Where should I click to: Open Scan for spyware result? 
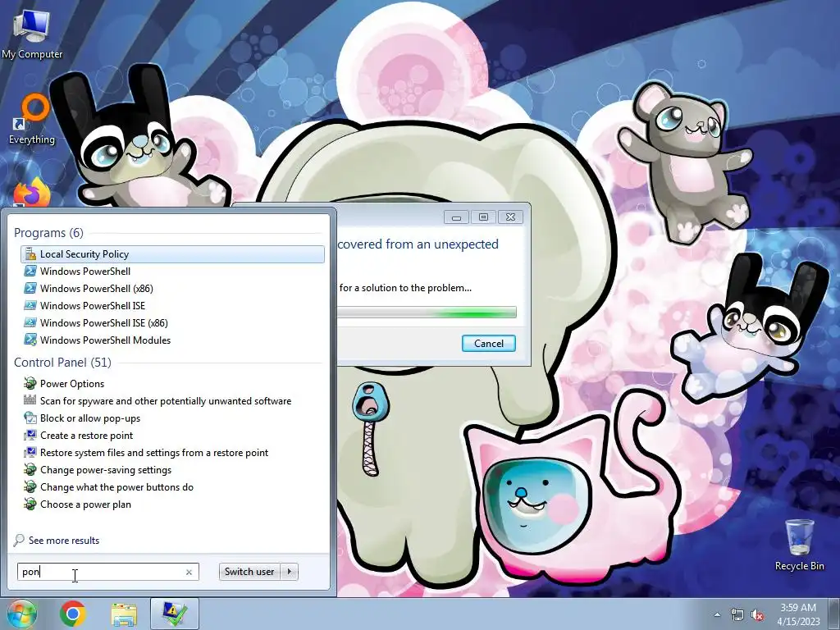point(172,400)
